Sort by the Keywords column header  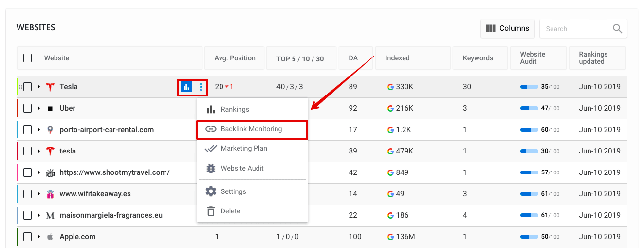(x=480, y=58)
